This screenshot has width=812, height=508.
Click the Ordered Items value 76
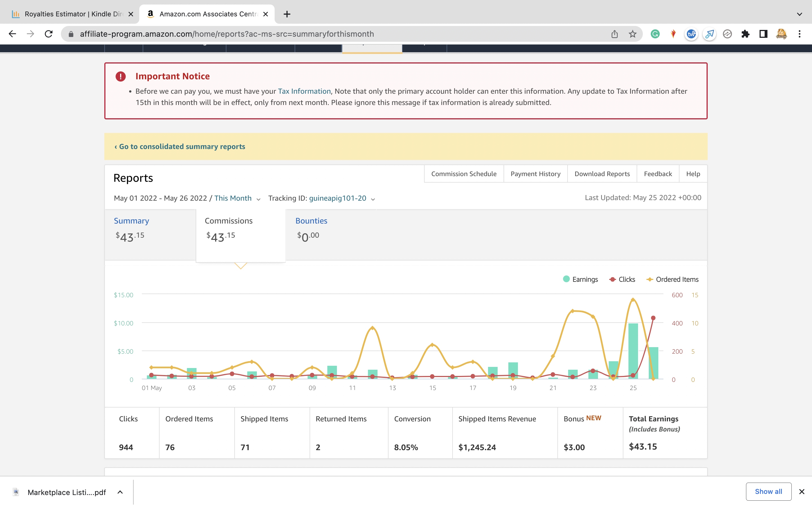pyautogui.click(x=170, y=447)
